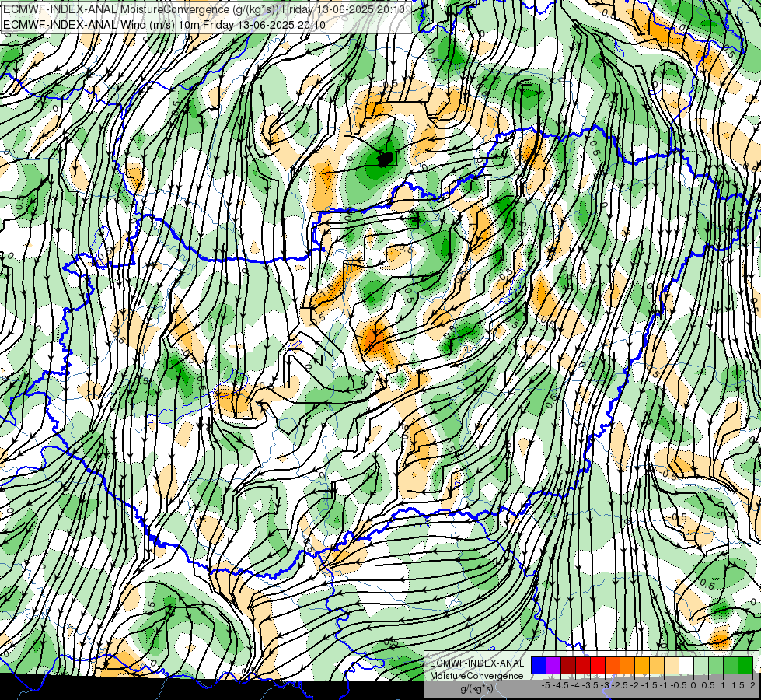The image size is (761, 700).
Task: Select the darkest red legend swatch
Action: 568,666
